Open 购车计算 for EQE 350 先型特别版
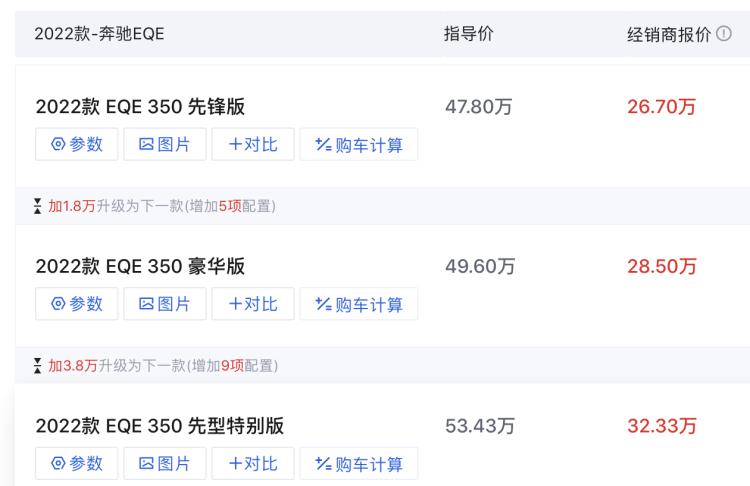The height and width of the screenshot is (486, 750). (x=358, y=464)
